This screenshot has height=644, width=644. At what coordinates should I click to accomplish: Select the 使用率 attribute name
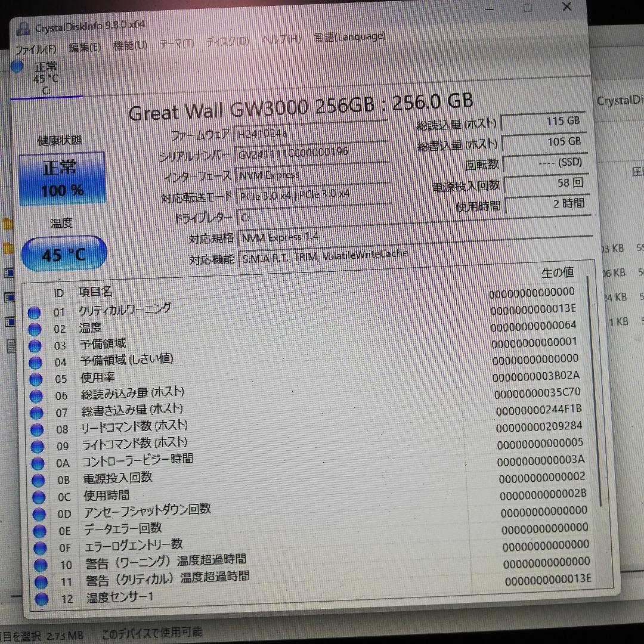(97, 377)
